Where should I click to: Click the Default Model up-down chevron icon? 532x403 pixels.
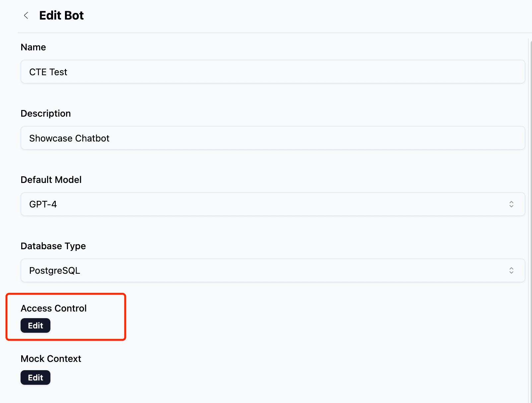pos(511,204)
